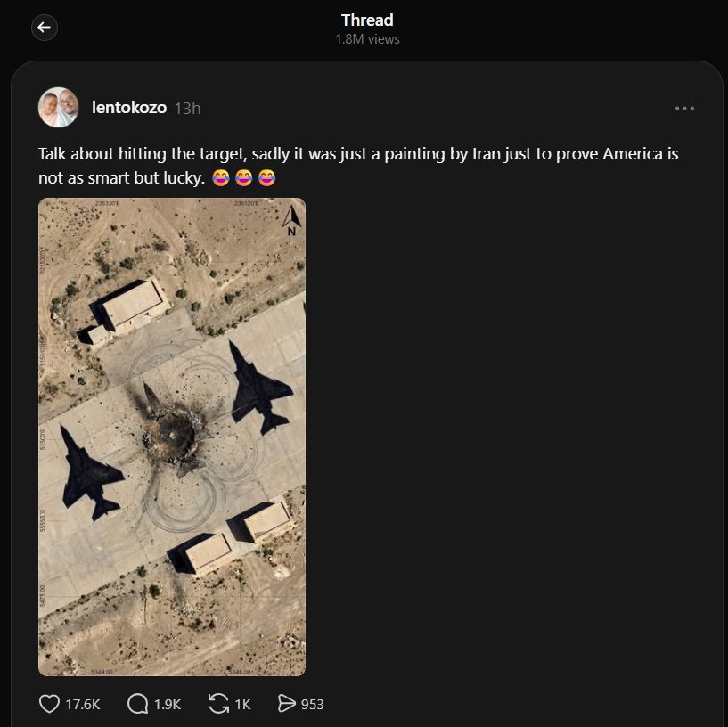
Task: Click the 13h post timestamp
Action: tap(187, 108)
